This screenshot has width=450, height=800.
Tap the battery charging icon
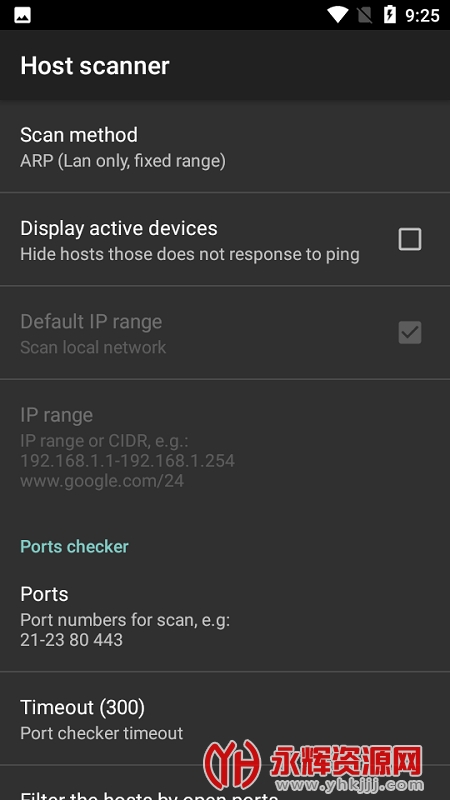coord(390,15)
